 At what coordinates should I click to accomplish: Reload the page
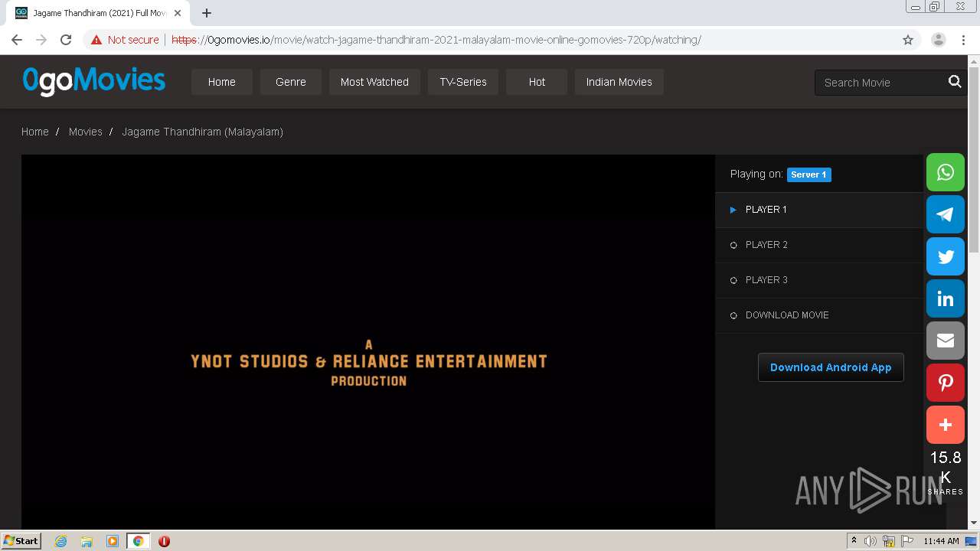point(66,40)
